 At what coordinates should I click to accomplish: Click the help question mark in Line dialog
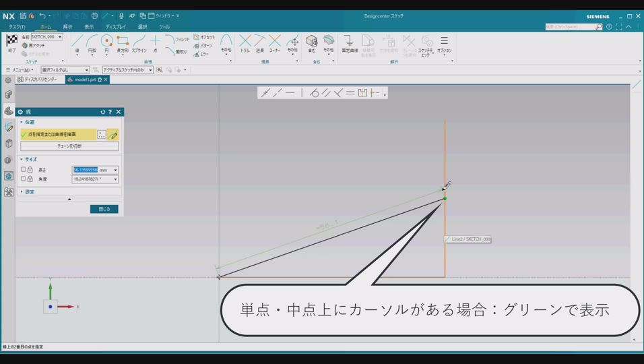(x=110, y=112)
